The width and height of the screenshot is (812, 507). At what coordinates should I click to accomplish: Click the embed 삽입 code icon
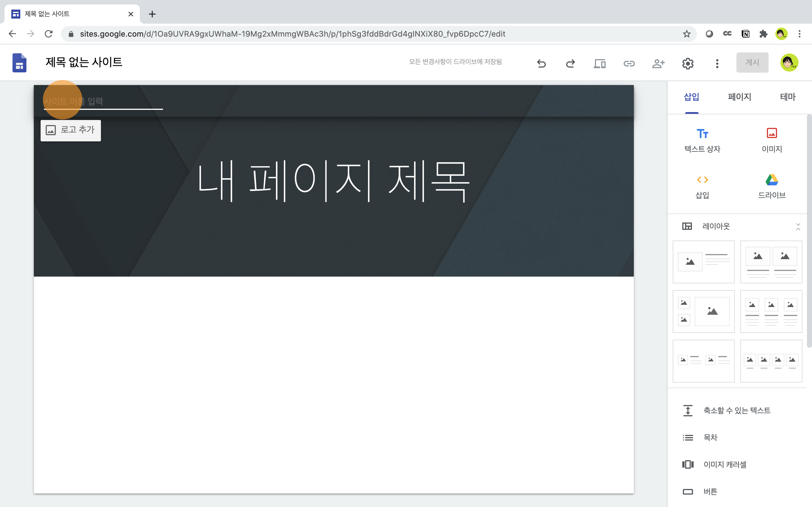pyautogui.click(x=702, y=186)
